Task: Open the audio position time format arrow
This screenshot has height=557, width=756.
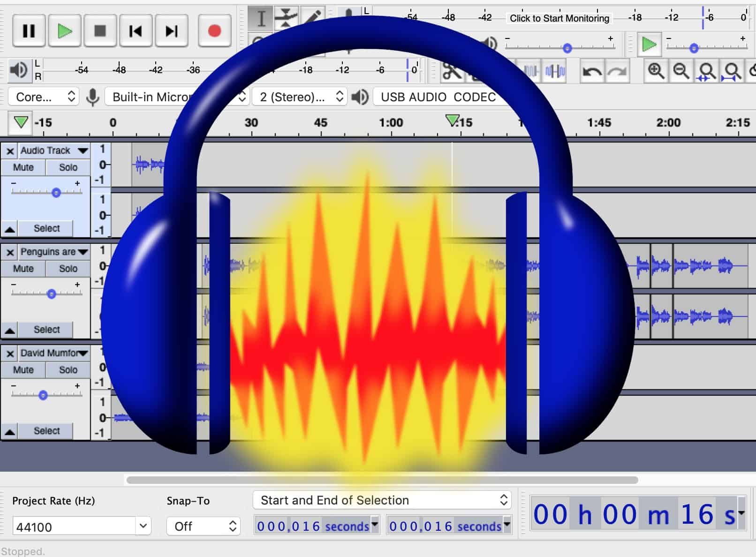Action: pyautogui.click(x=741, y=513)
